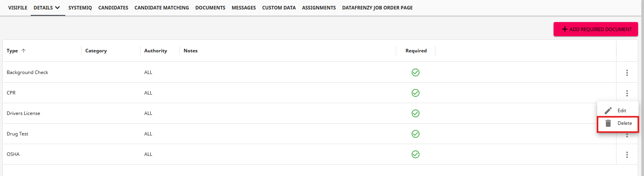The width and height of the screenshot is (644, 176).
Task: Click the pencil icon next to Edit
Action: (608, 111)
